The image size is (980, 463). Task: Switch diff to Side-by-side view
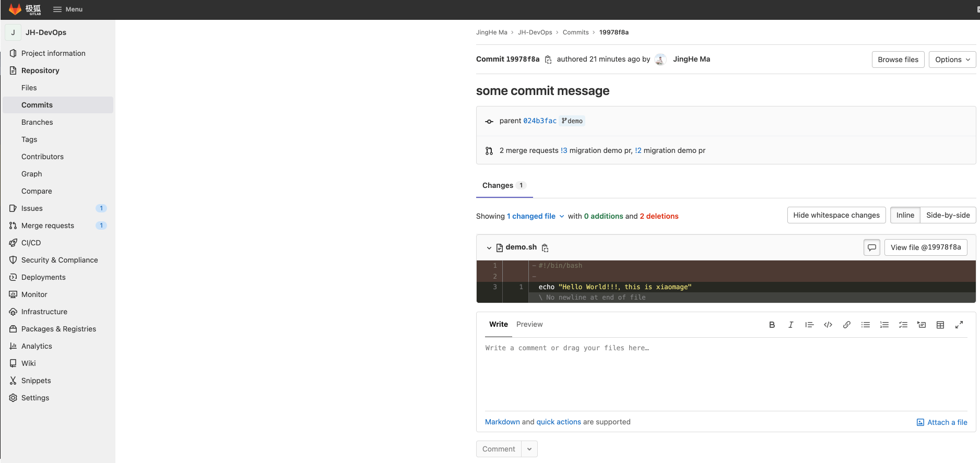[x=948, y=215]
